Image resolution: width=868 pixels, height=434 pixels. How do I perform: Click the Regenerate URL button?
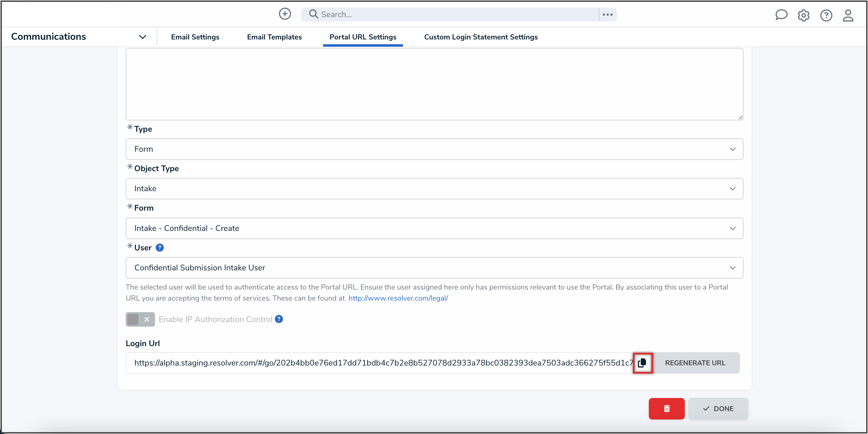695,363
